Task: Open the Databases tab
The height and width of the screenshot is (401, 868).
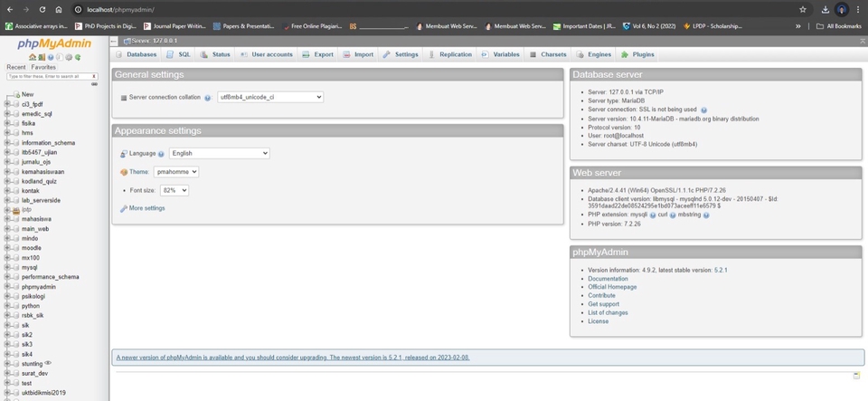Action: [137, 54]
